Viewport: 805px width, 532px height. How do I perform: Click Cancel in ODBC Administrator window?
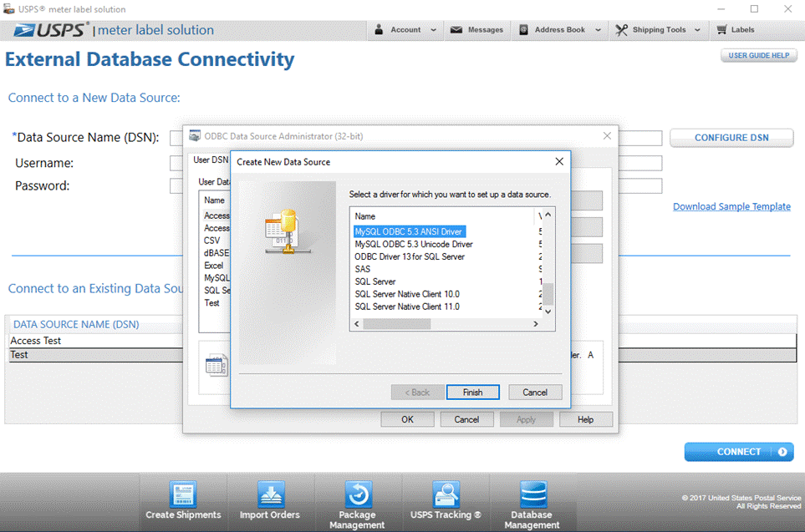[466, 419]
